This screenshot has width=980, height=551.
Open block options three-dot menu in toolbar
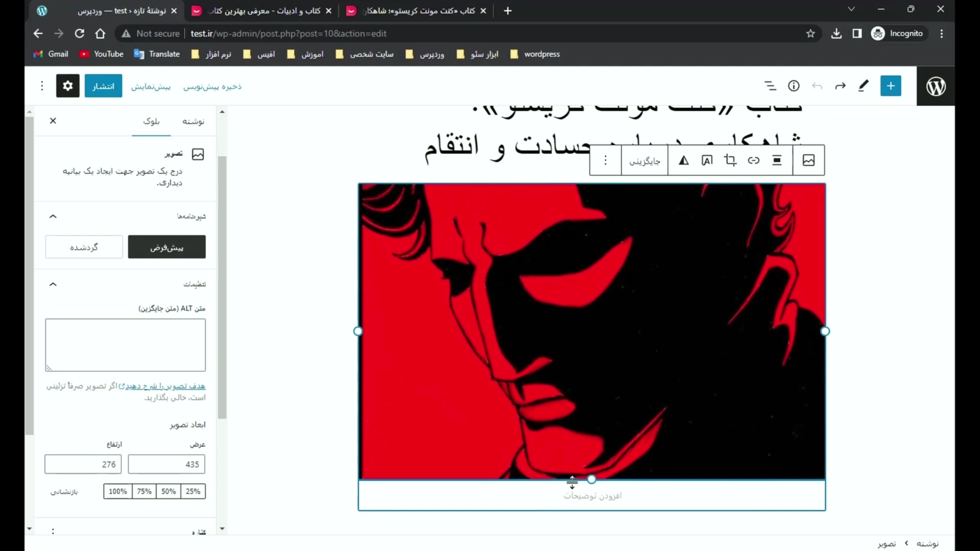[605, 160]
